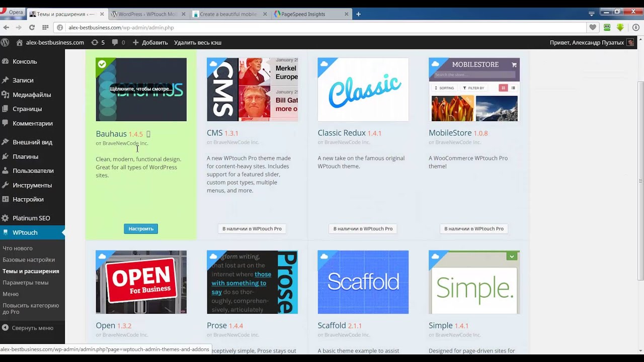Open the Параметры темы submenu item
644x362 pixels.
tap(26, 283)
